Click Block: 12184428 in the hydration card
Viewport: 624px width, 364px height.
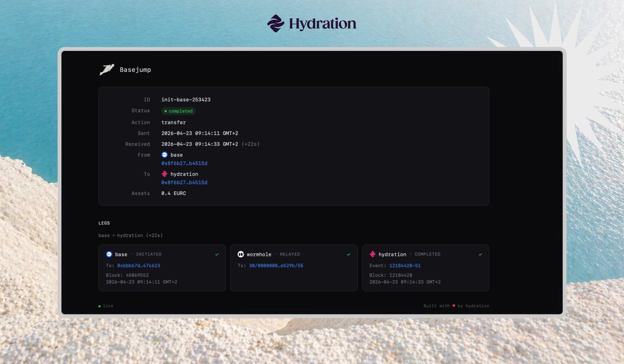(x=391, y=275)
